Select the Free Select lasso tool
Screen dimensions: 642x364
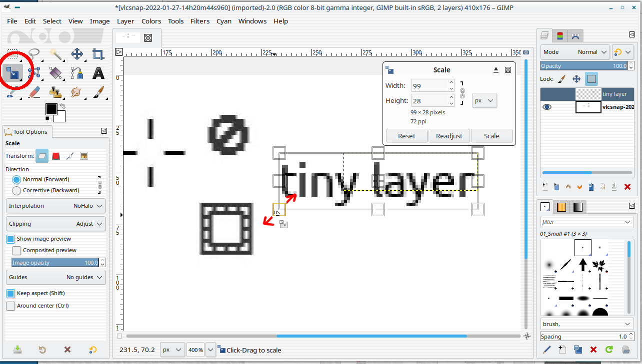[34, 53]
